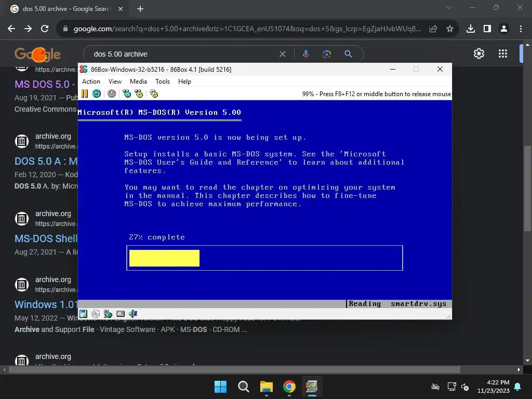Click the Chrome horizontal scrollbar thumb

point(234,369)
